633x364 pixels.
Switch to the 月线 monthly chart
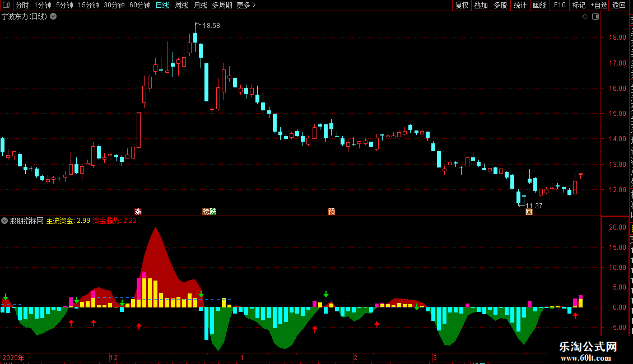click(200, 5)
